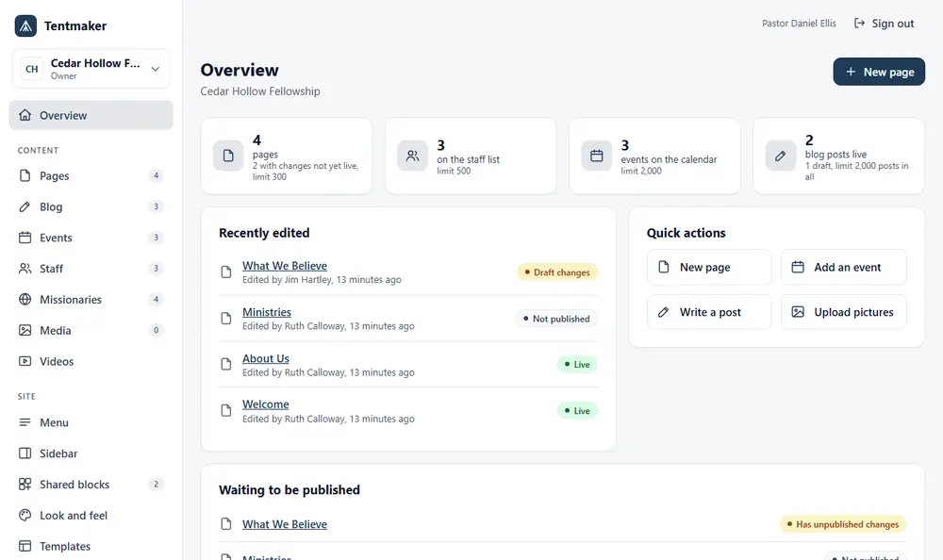Select Events in the sidebar

pos(91,238)
